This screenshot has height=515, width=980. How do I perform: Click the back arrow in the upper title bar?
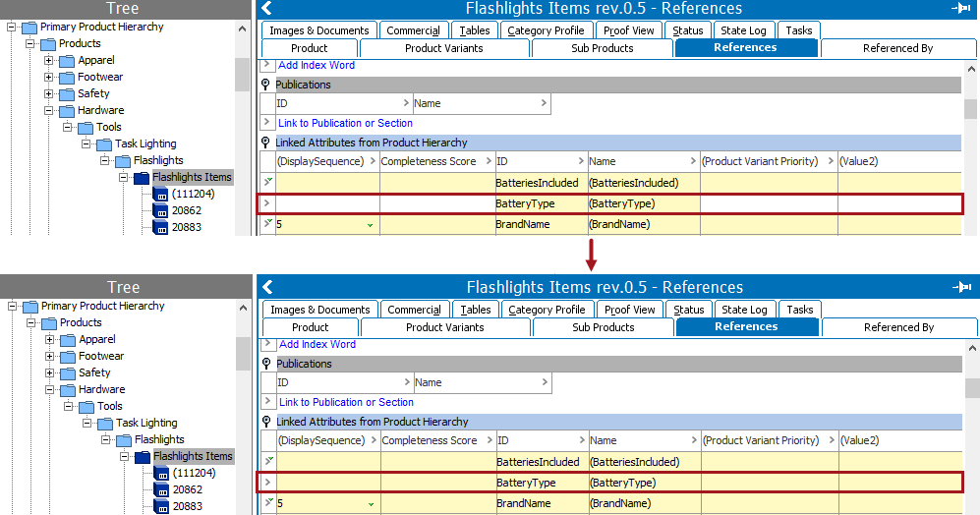[266, 9]
